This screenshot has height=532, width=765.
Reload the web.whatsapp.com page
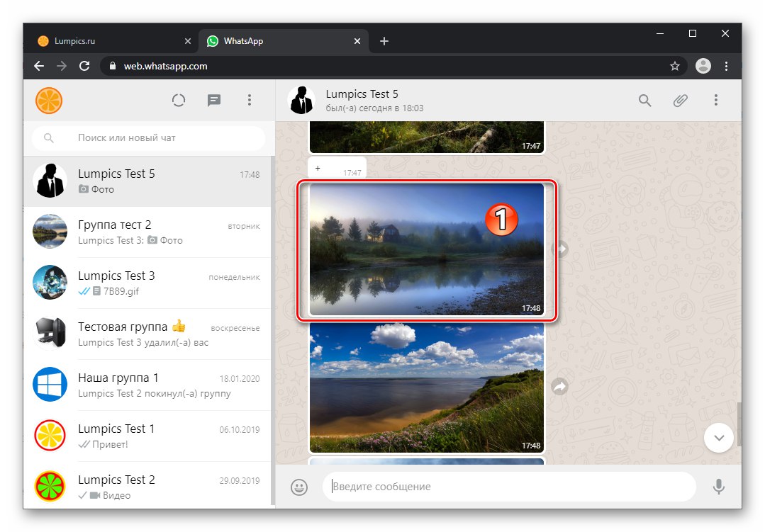(x=84, y=65)
